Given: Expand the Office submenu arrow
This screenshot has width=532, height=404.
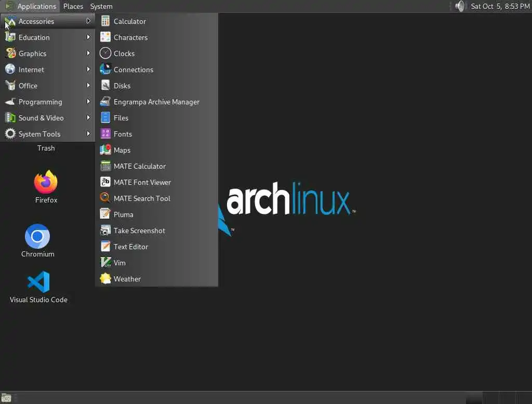Looking at the screenshot, I should coord(88,86).
